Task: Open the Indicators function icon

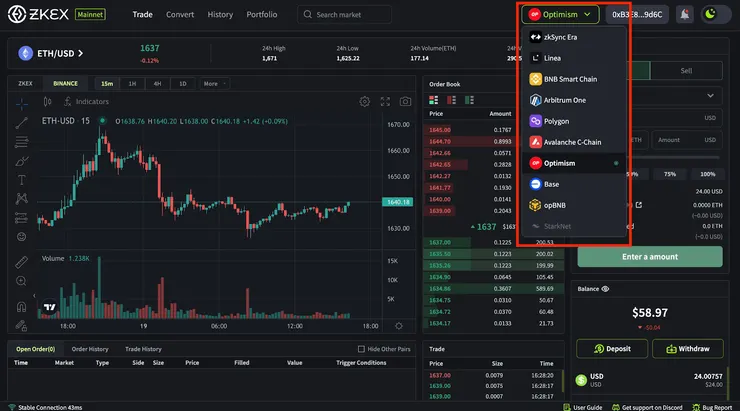Action: [67, 101]
